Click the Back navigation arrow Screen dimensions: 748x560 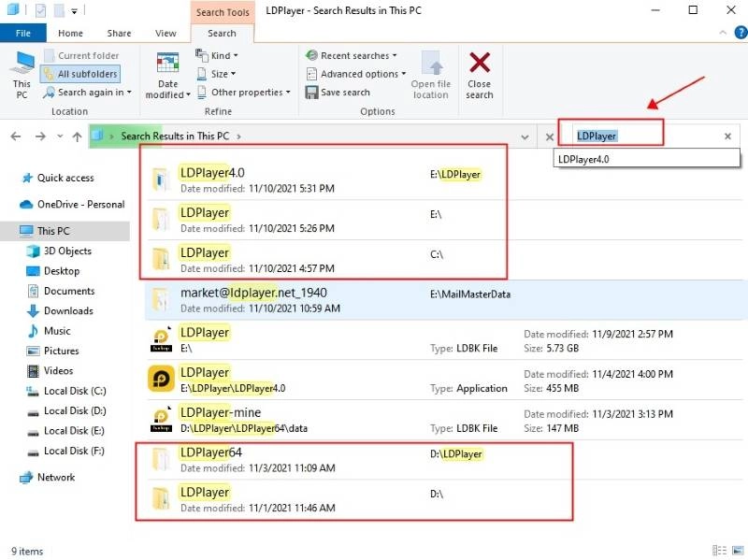click(16, 136)
